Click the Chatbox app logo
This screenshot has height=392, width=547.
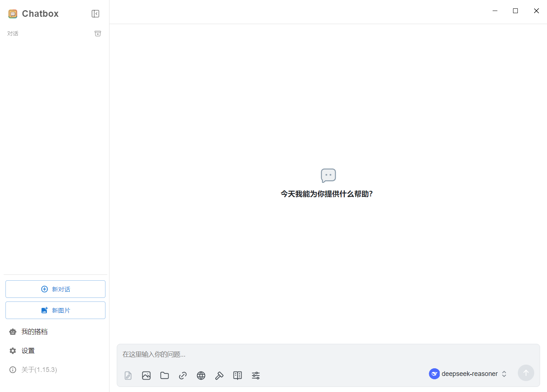point(13,14)
